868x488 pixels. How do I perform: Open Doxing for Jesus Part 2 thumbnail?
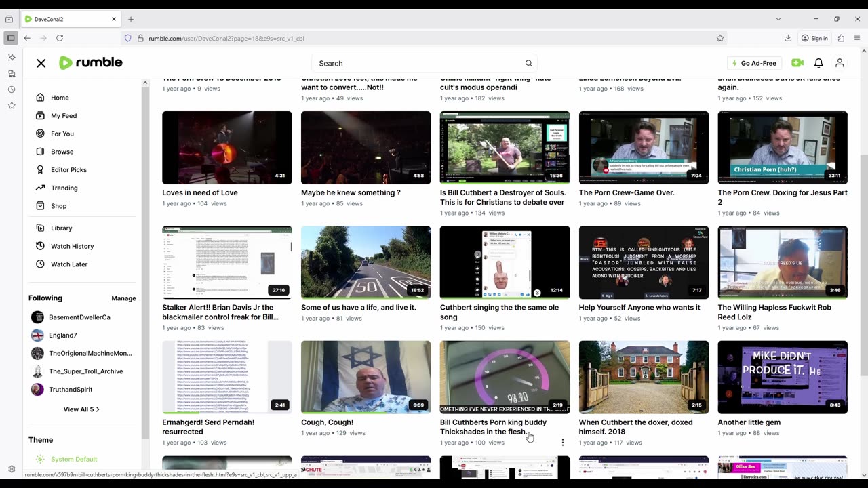[x=783, y=148]
